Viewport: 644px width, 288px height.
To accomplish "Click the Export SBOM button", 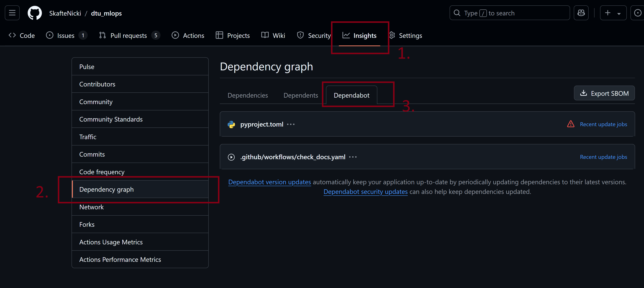I will pyautogui.click(x=604, y=93).
